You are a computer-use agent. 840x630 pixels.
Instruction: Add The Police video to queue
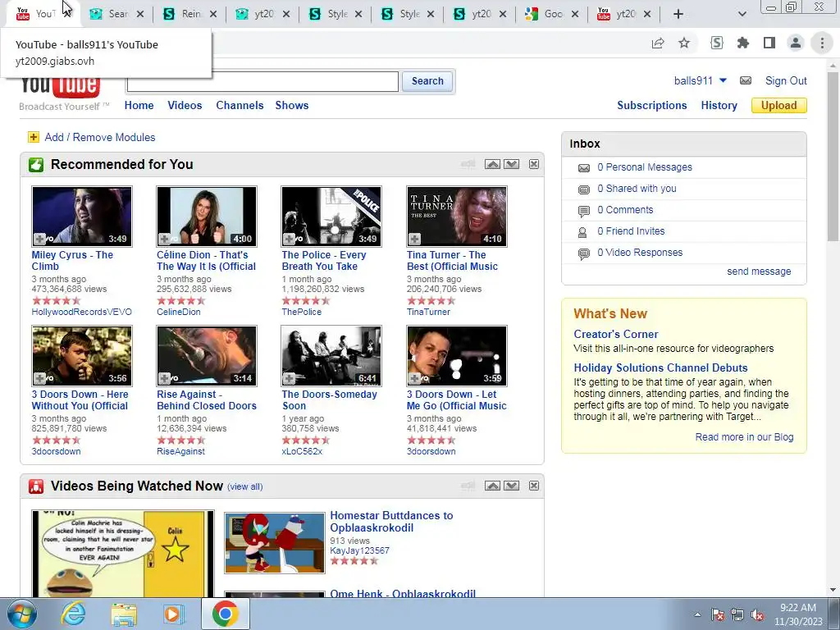(290, 239)
